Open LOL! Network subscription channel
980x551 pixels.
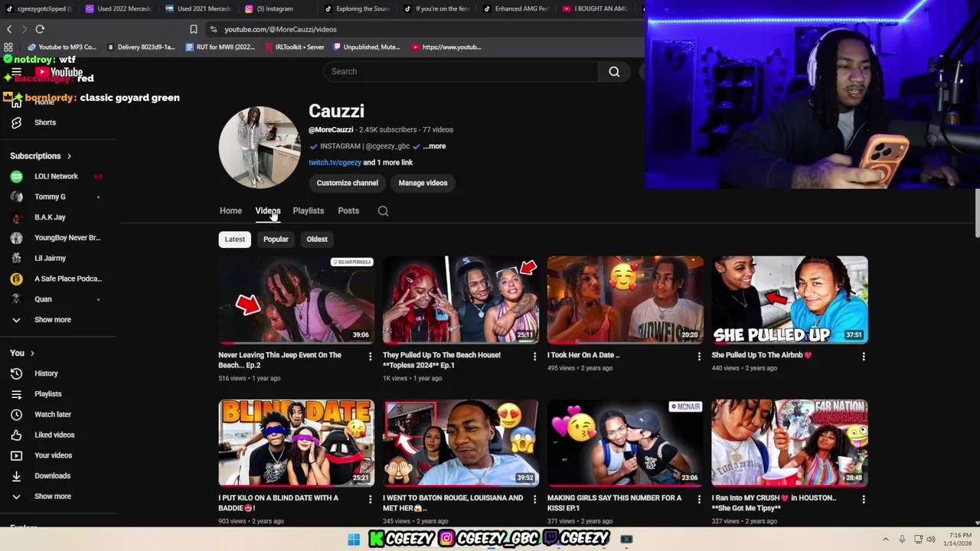pyautogui.click(x=56, y=176)
